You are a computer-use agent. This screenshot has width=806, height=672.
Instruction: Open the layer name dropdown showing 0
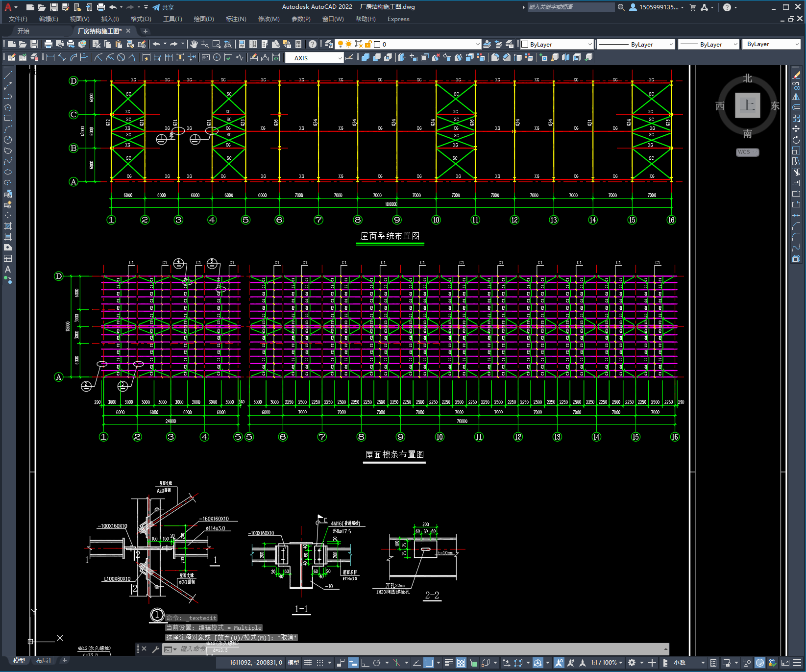tap(408, 44)
